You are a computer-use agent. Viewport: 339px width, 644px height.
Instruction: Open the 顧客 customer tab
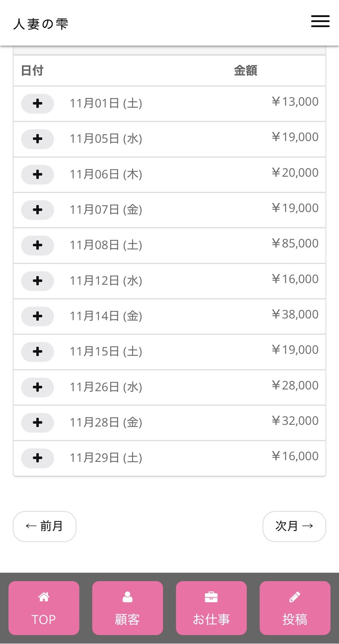[127, 608]
